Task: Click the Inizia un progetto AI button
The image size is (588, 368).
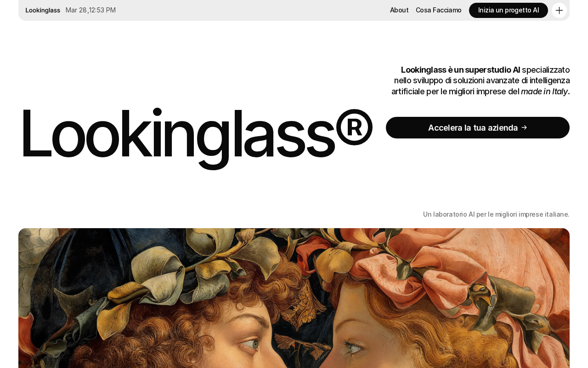Action: 509,10
